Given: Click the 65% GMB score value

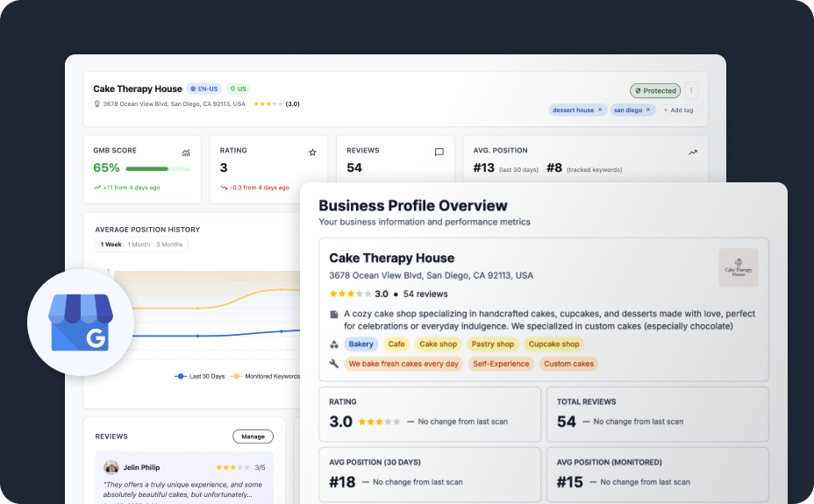Looking at the screenshot, I should (x=106, y=168).
